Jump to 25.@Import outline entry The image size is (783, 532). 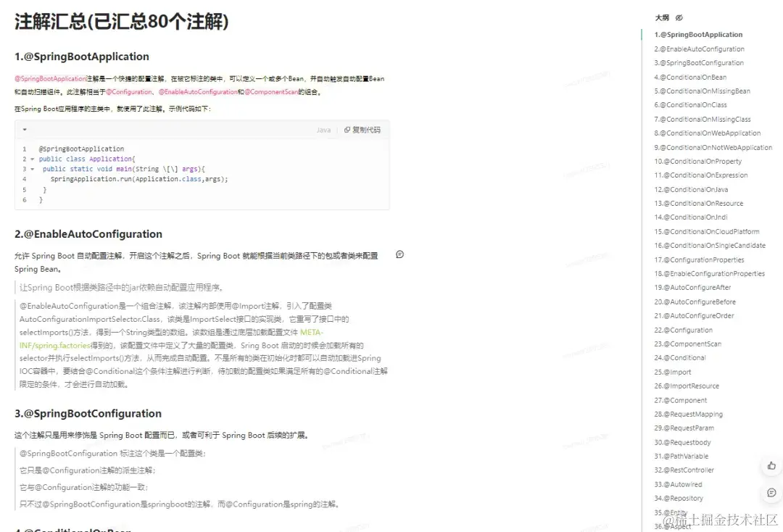pos(673,373)
